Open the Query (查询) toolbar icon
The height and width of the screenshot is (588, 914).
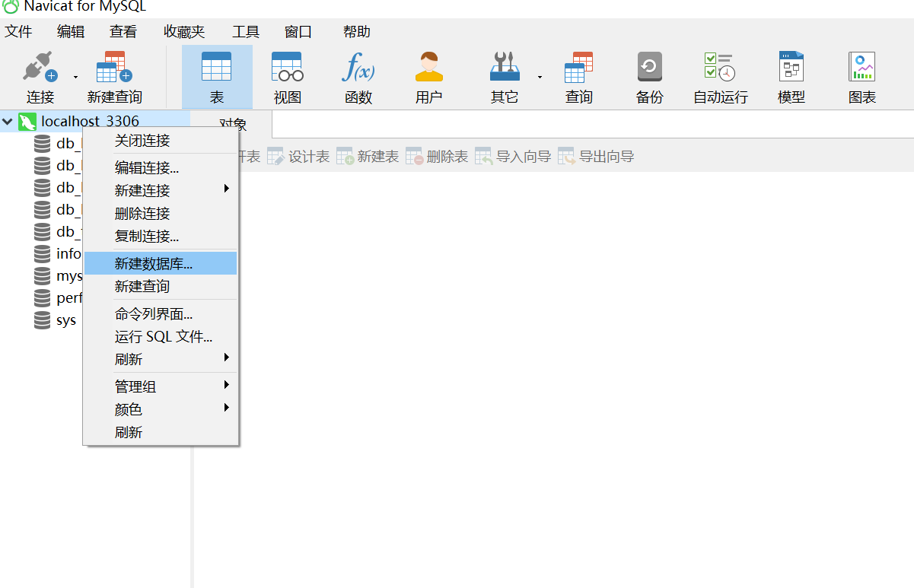point(578,67)
